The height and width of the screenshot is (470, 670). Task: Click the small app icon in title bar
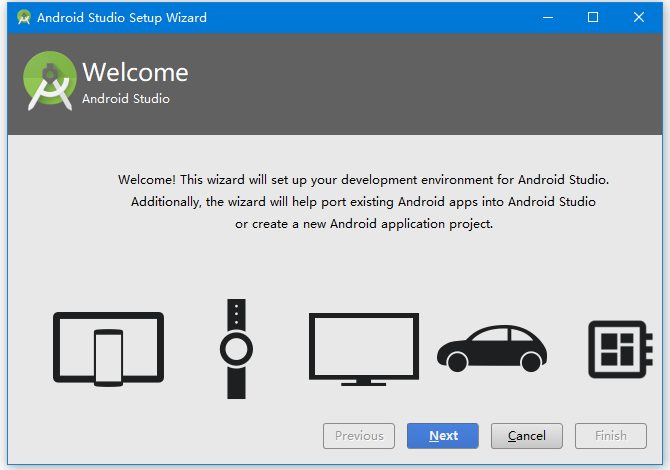tap(23, 17)
